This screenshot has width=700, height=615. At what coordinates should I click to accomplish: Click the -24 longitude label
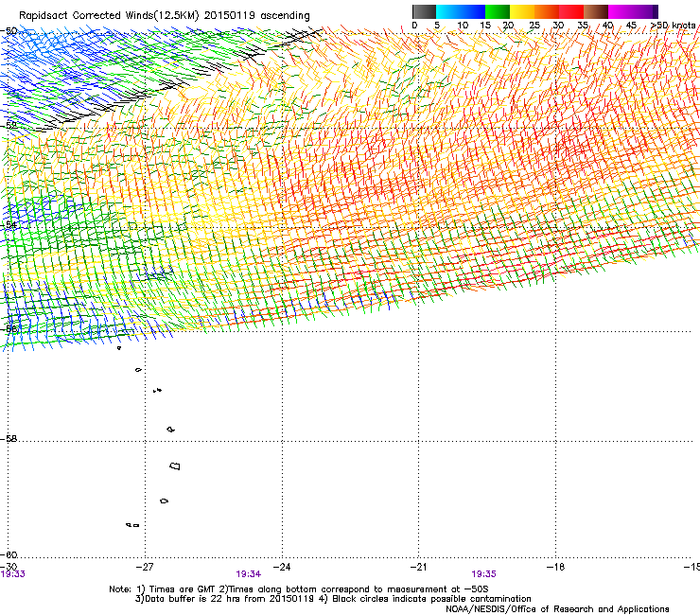pos(282,567)
